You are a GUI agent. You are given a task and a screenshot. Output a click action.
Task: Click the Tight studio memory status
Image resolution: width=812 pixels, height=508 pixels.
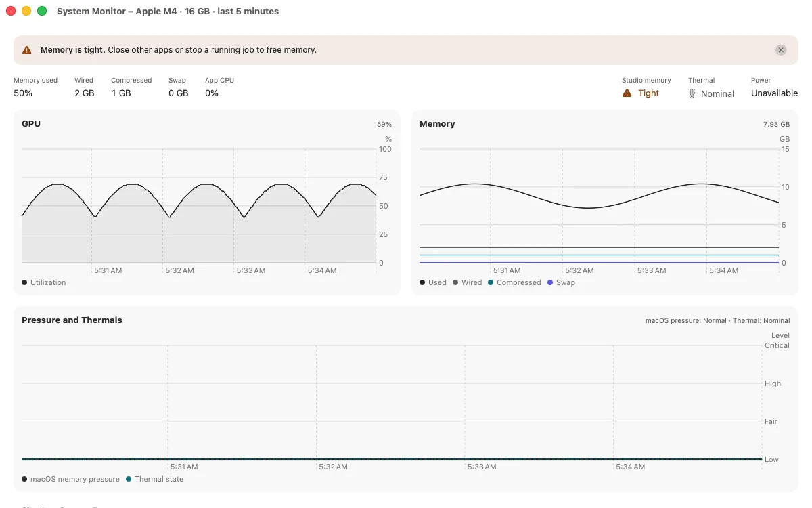pos(648,93)
